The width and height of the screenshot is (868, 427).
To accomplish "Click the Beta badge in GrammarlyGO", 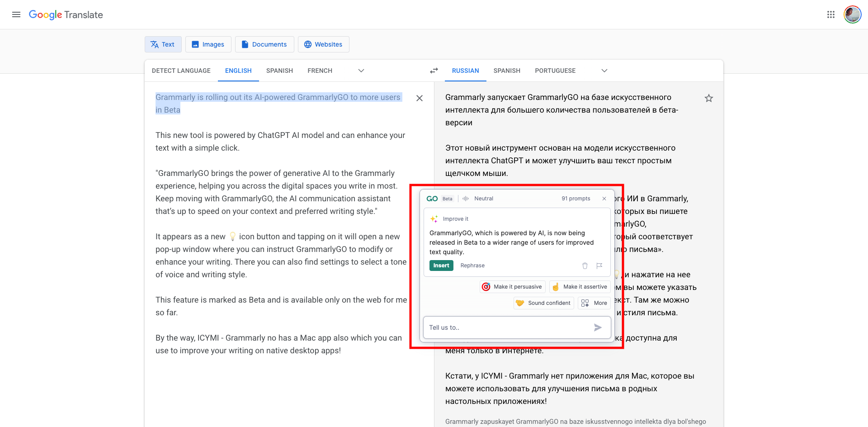I will coord(448,199).
